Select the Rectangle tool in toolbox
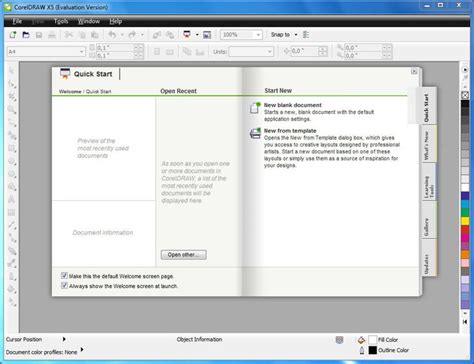The image size is (474, 364). click(12, 148)
